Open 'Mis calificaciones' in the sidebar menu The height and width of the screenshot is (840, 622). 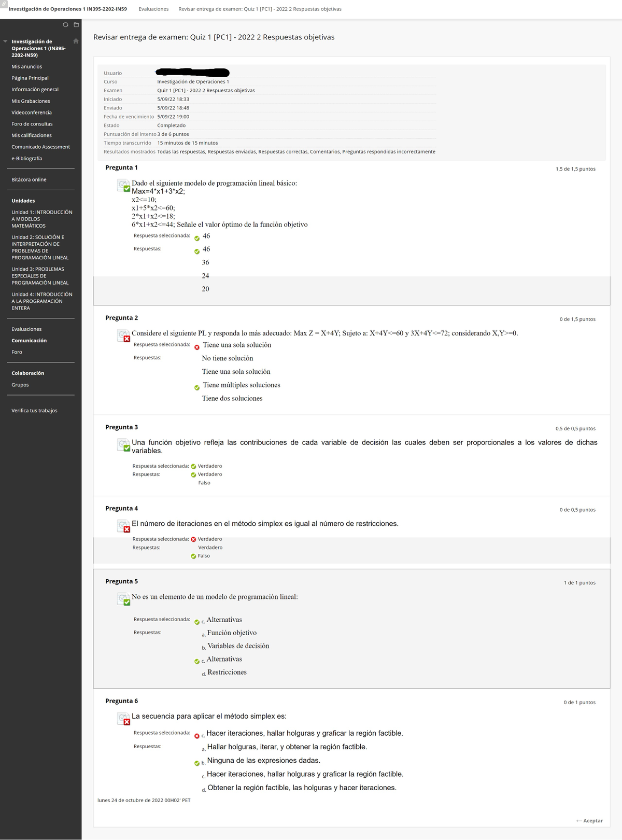click(32, 135)
